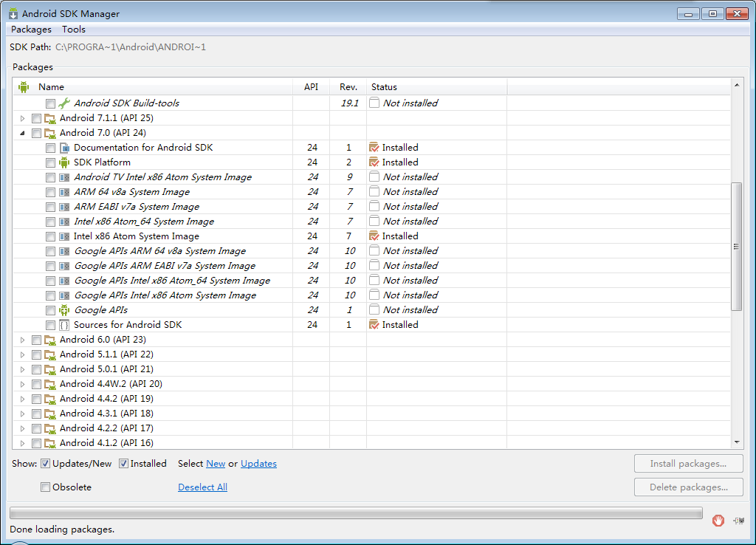
Task: Click the Intel x86 Atom_64 System Image icon
Action: [64, 222]
